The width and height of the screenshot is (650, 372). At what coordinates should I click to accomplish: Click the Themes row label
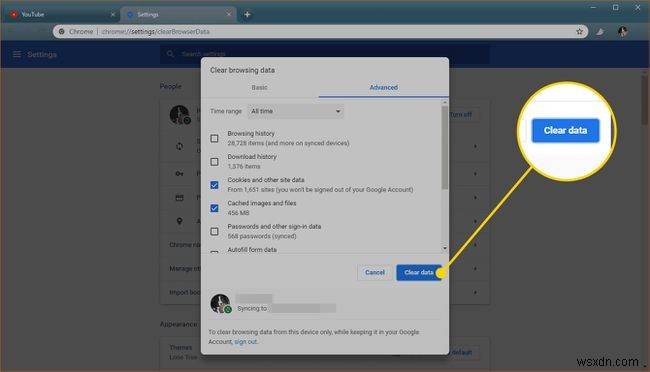click(x=181, y=347)
